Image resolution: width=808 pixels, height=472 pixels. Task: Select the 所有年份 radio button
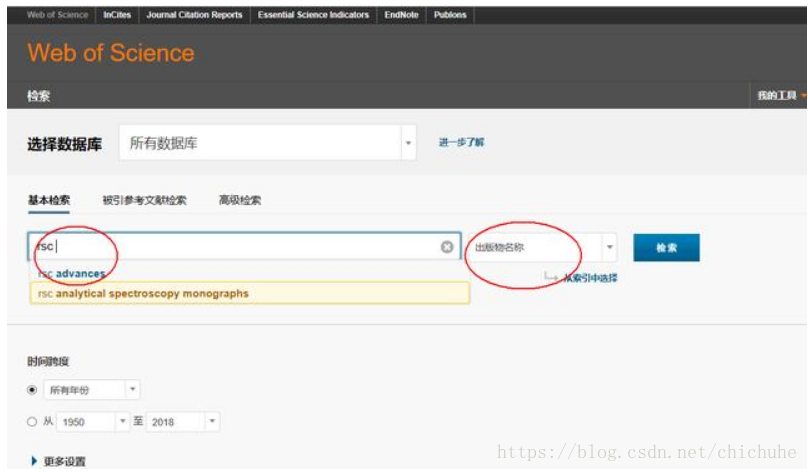point(32,390)
